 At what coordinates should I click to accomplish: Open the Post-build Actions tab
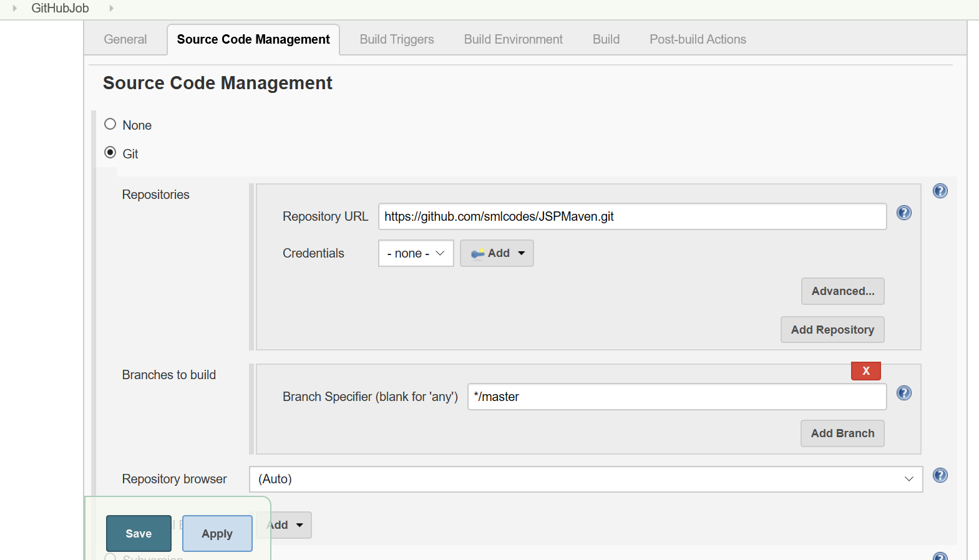point(698,39)
